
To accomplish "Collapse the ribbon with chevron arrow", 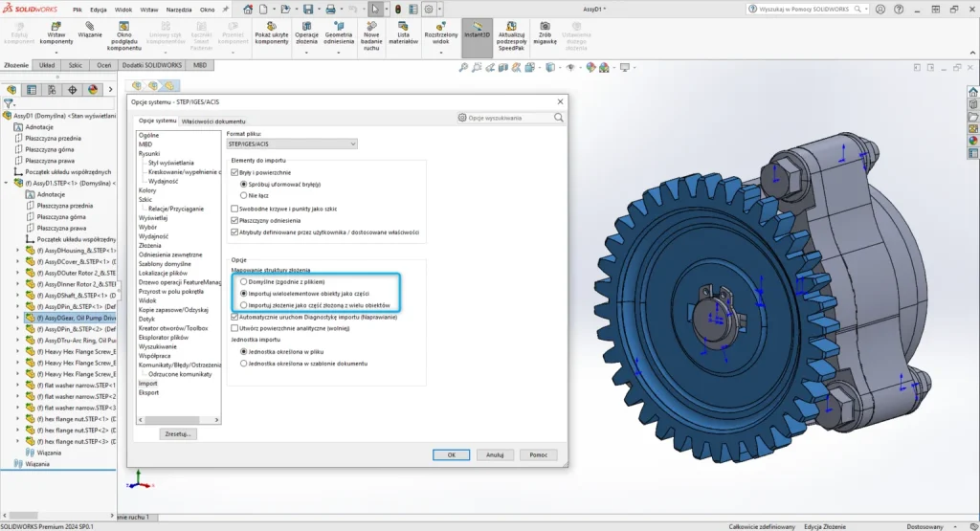I will pyautogui.click(x=972, y=54).
